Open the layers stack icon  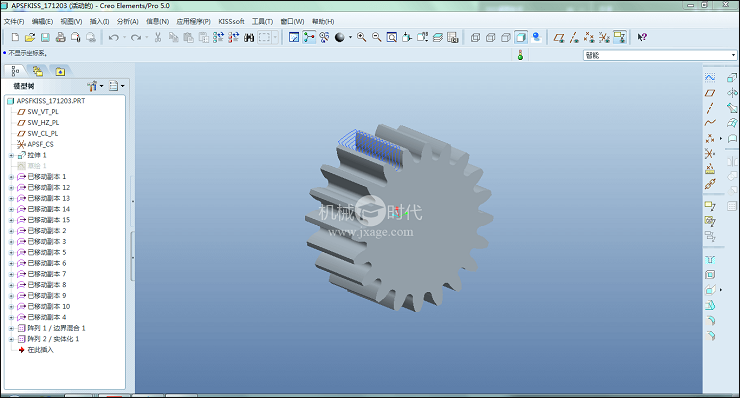437,37
